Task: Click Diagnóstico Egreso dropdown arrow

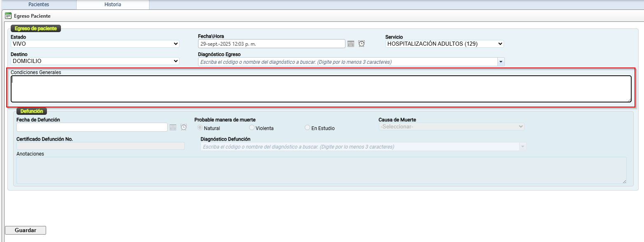Action: pyautogui.click(x=501, y=62)
